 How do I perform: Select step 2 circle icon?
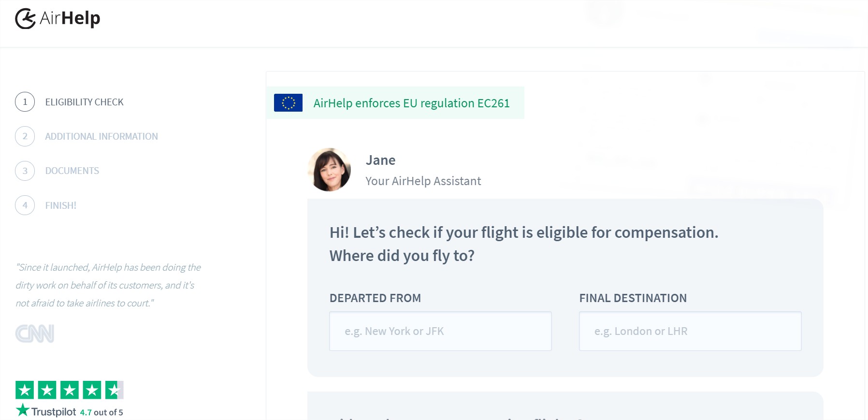click(25, 136)
